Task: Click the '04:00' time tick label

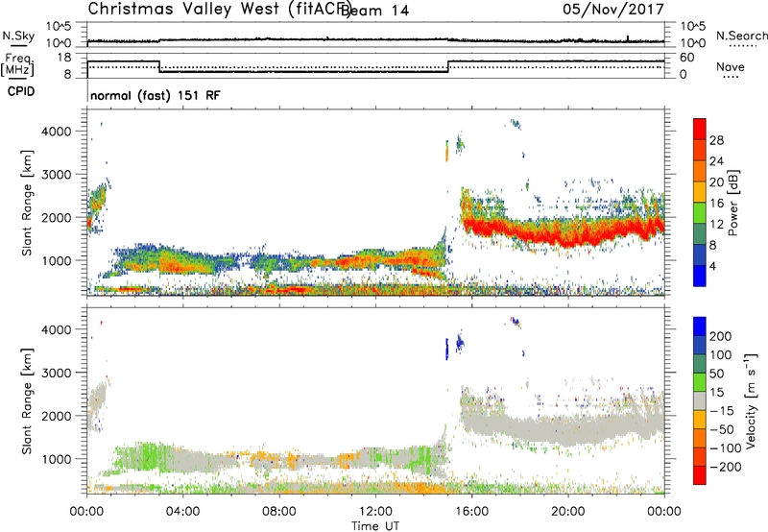Action: (182, 512)
